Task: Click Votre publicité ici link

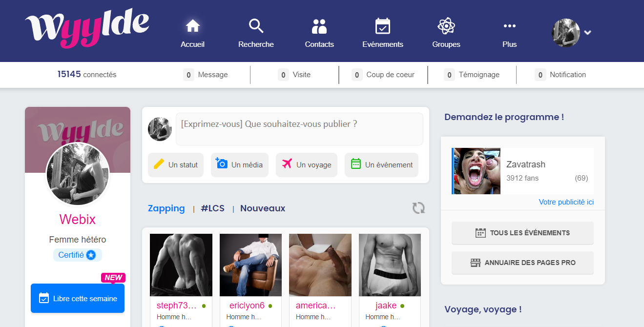Action: [x=566, y=202]
